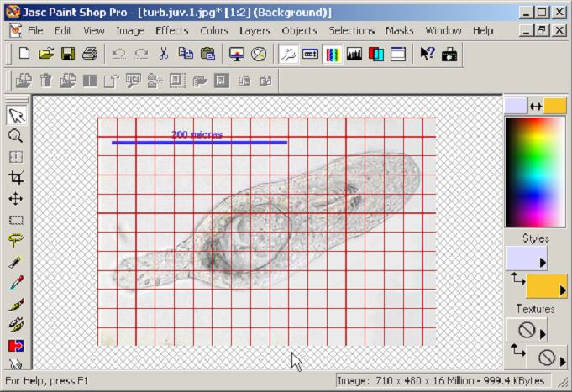Select the Freehand lasso tool
The height and width of the screenshot is (392, 572).
click(15, 240)
